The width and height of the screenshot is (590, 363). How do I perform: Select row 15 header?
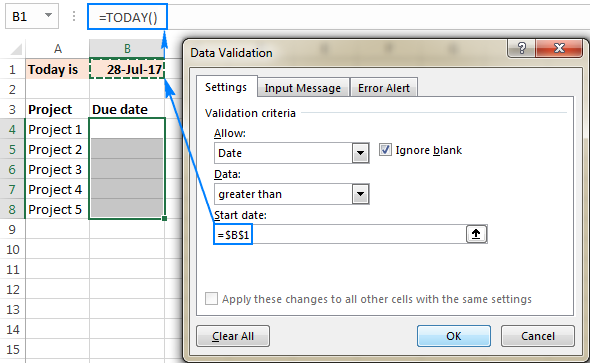tap(12, 349)
